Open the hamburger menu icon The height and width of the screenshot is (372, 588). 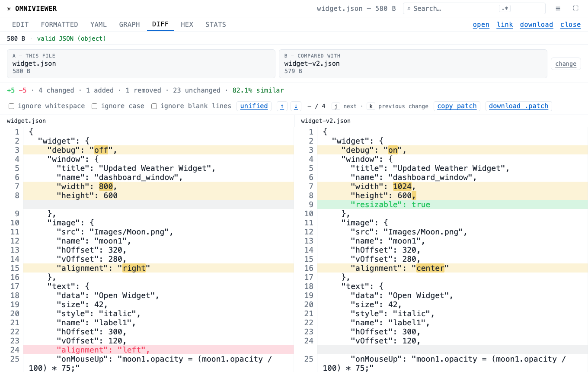coord(558,9)
